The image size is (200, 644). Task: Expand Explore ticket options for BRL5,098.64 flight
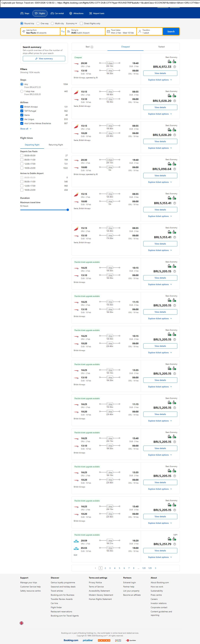click(x=160, y=182)
